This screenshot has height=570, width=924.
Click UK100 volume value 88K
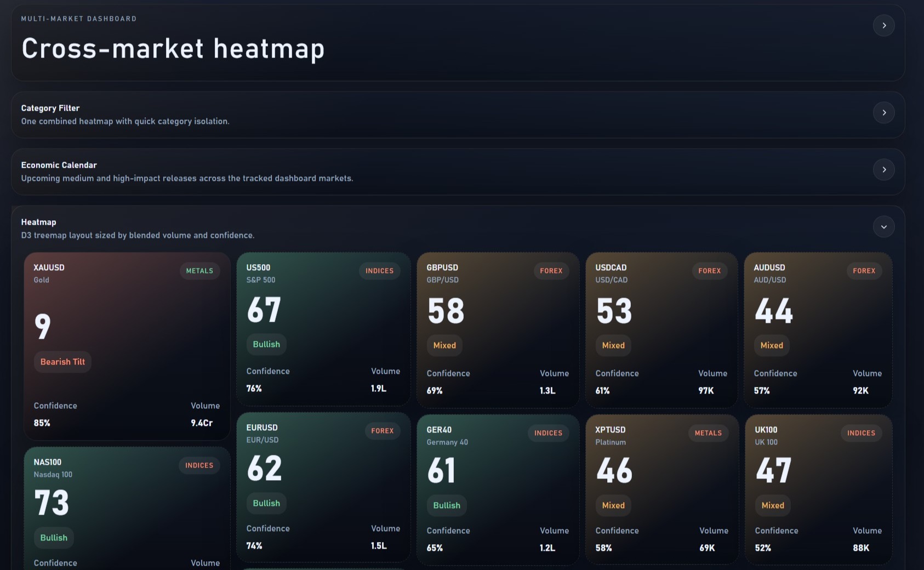click(861, 548)
